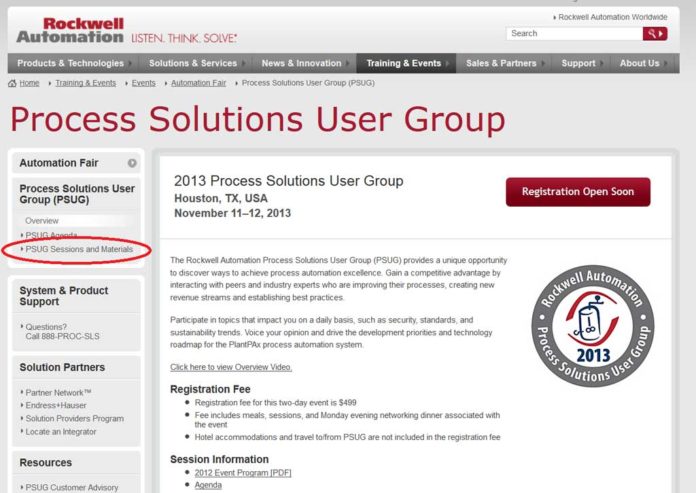
Task: Click the Houston, TX, USA text
Action: point(221,198)
